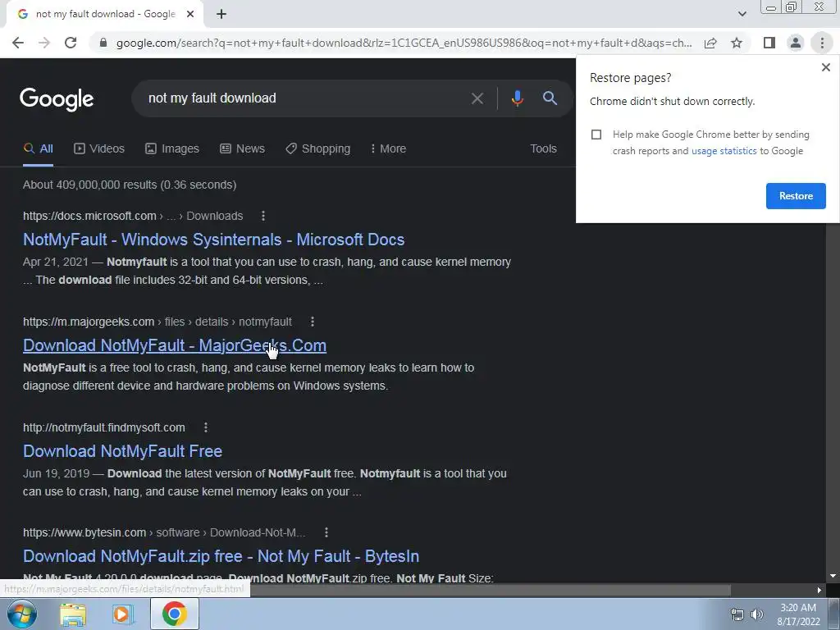Reload the current page
Viewport: 840px width, 630px height.
pos(71,43)
